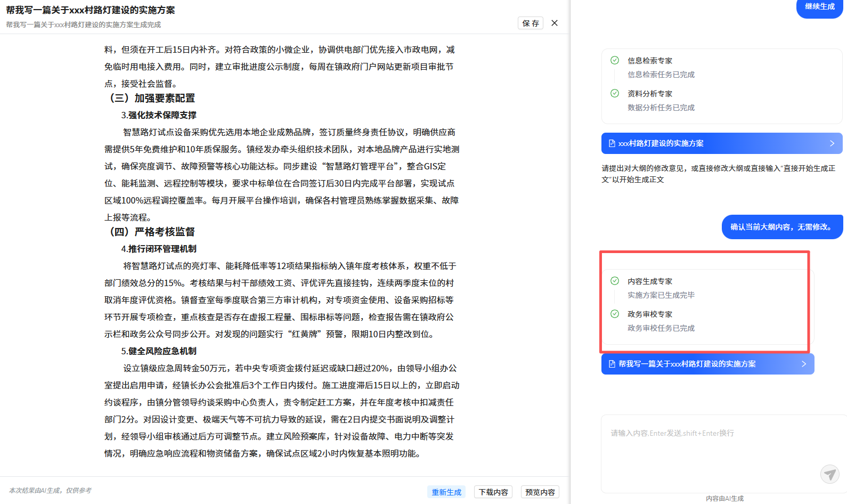Click the green check icon beside 政务审校专家

(x=615, y=314)
